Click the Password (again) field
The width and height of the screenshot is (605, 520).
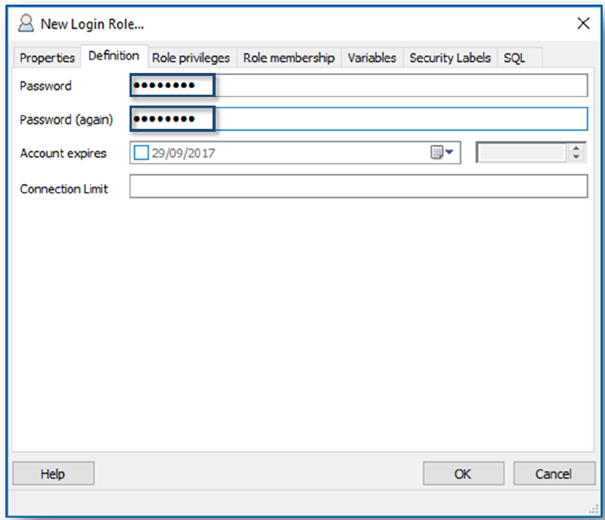point(358,120)
